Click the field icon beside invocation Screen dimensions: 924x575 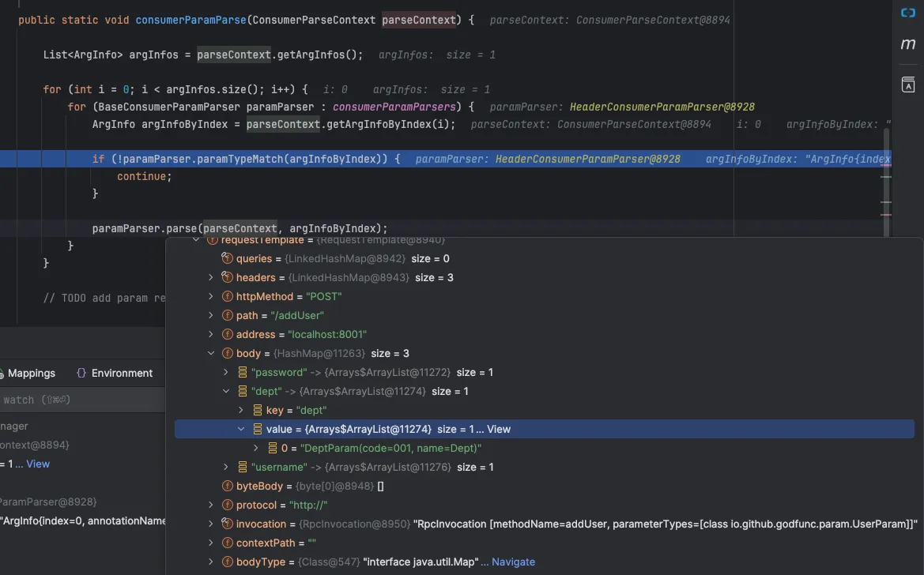point(227,524)
